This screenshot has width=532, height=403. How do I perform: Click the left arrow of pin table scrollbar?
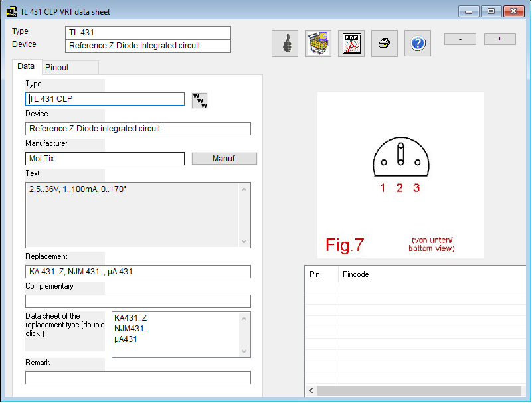[311, 390]
